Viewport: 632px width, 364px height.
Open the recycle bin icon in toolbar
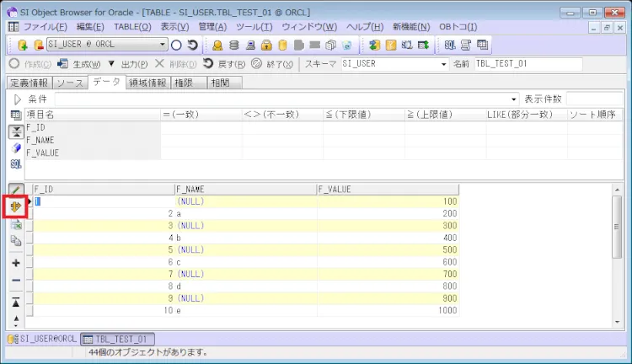[x=347, y=45]
